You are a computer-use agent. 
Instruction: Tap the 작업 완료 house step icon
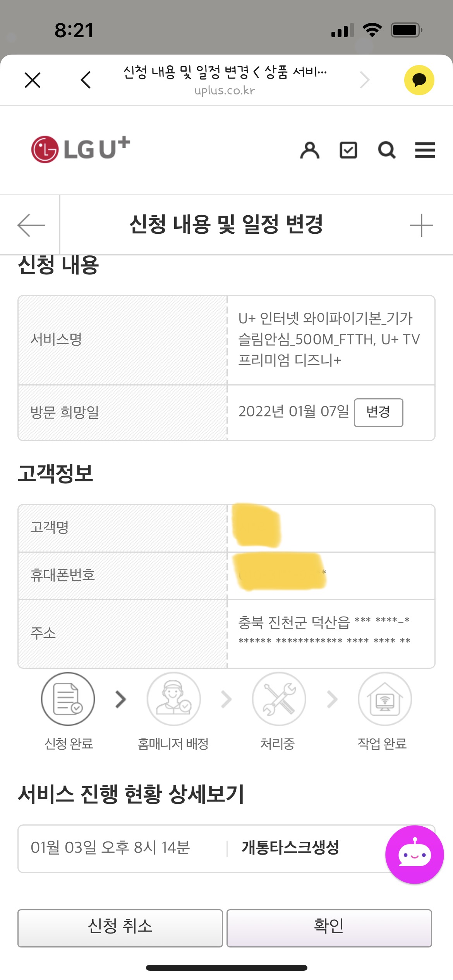pos(384,699)
